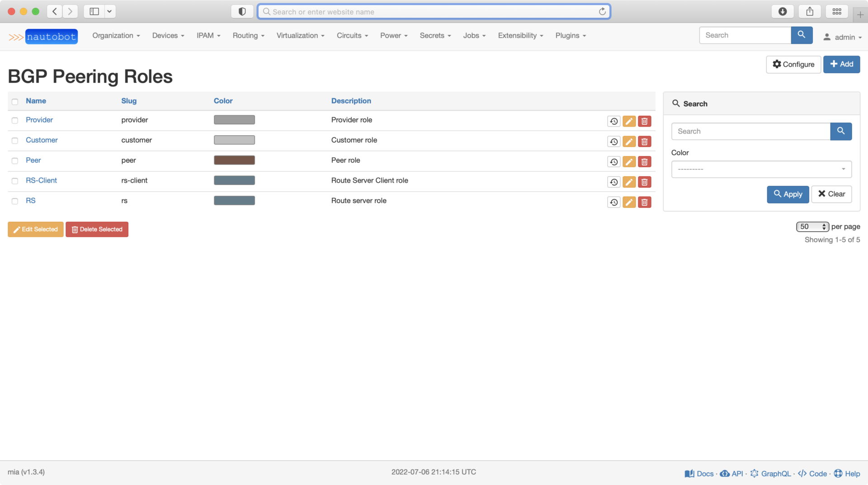Tick the checkbox for Peer role
The image size is (868, 485).
coord(15,161)
